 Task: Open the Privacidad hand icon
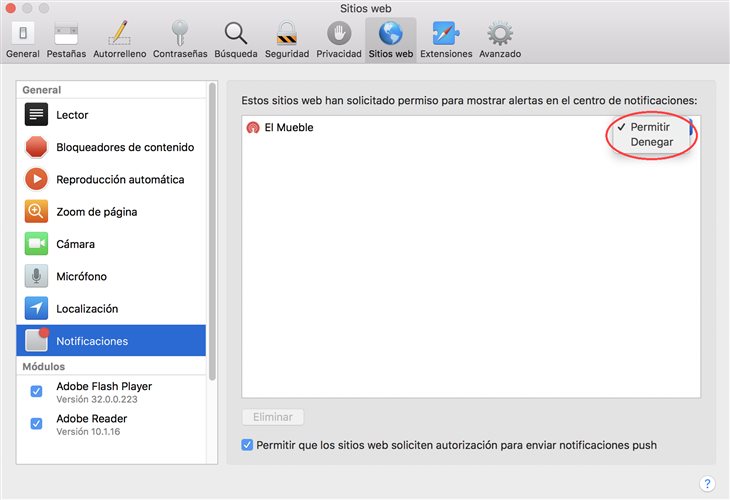(339, 34)
